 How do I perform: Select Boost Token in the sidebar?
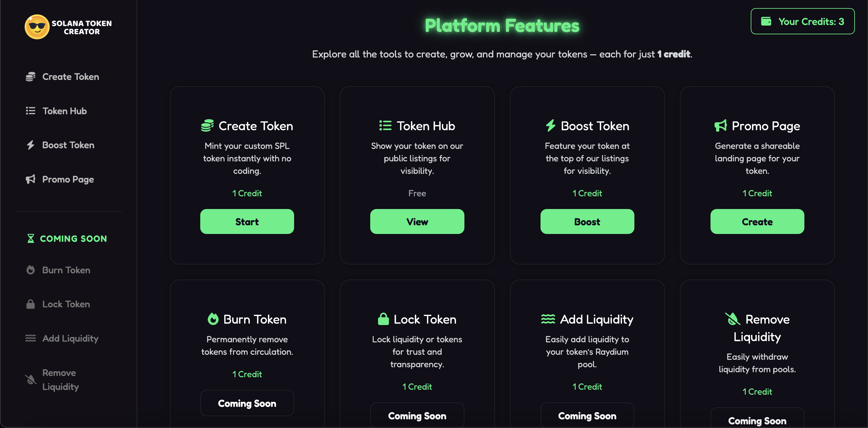coord(68,145)
